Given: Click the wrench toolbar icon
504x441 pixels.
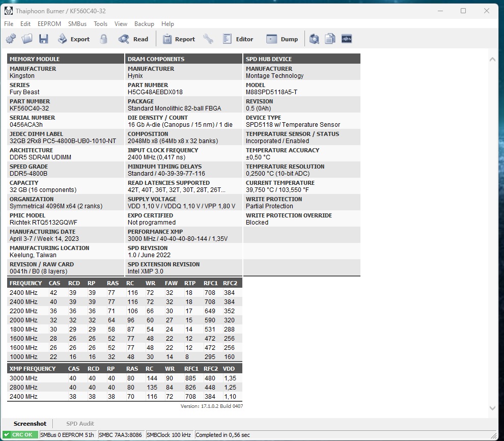Looking at the screenshot, I should coord(208,39).
